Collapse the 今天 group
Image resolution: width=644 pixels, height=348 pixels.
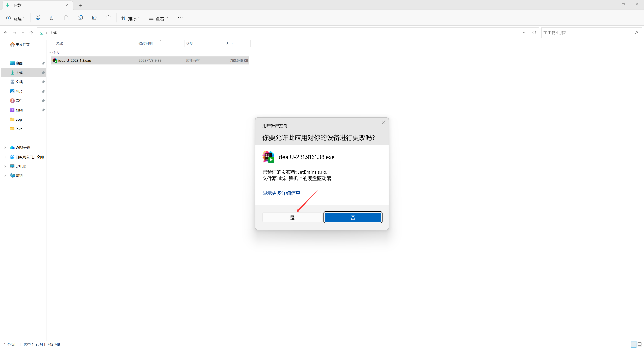tap(50, 52)
